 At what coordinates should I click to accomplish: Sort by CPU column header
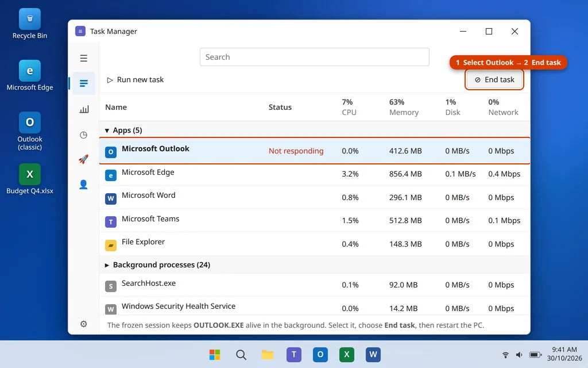(x=349, y=107)
